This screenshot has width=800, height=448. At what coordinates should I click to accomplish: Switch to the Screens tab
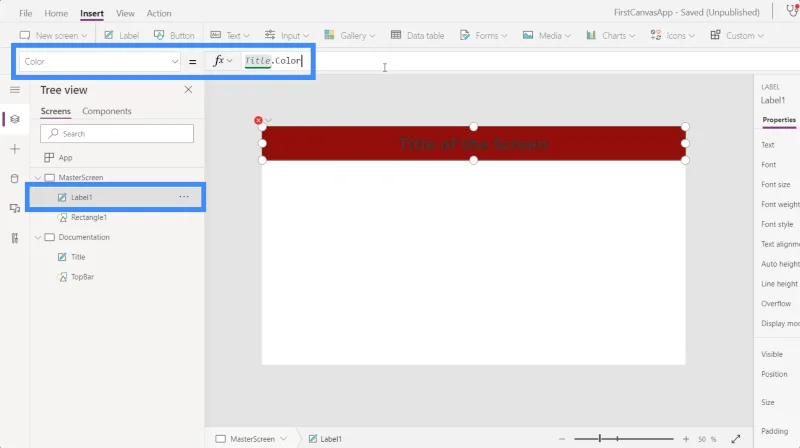(x=56, y=111)
